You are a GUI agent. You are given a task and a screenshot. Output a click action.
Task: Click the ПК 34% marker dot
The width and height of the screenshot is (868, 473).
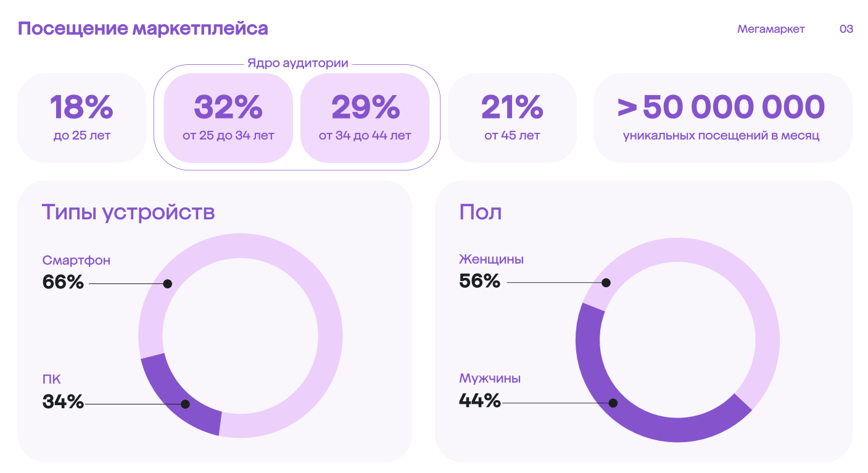[x=184, y=404]
